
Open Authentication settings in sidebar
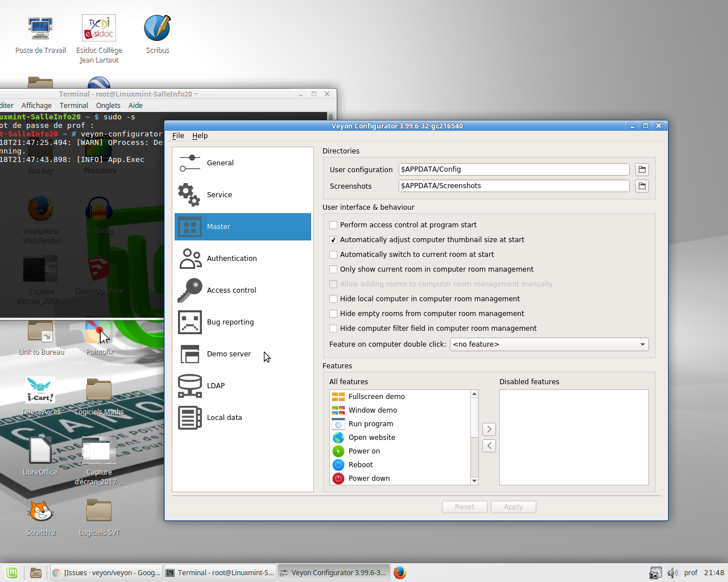click(189, 258)
